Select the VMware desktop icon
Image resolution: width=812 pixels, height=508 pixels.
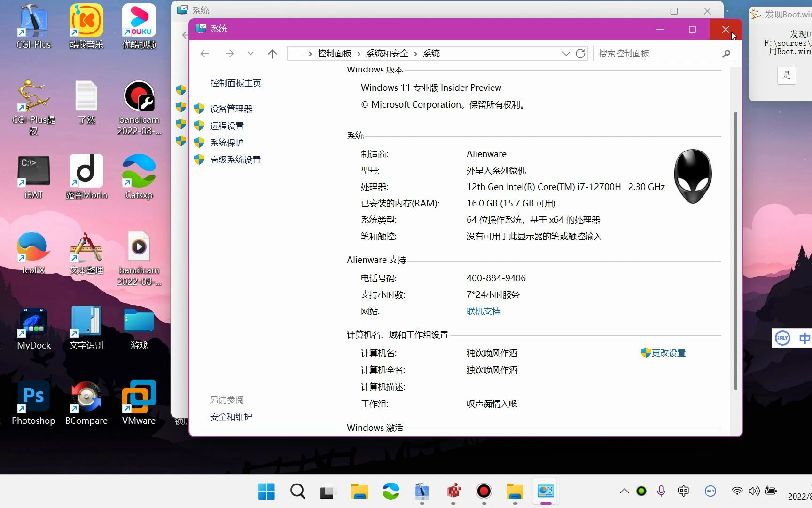139,403
